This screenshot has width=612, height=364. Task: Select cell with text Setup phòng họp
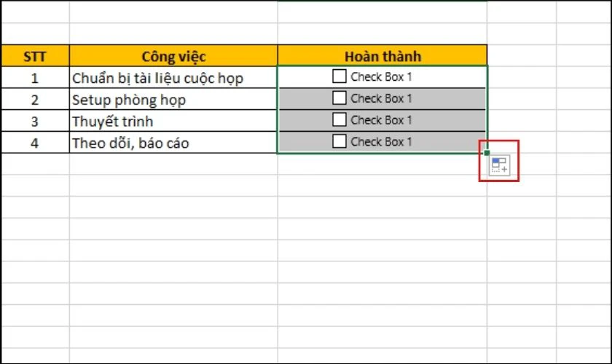[173, 100]
